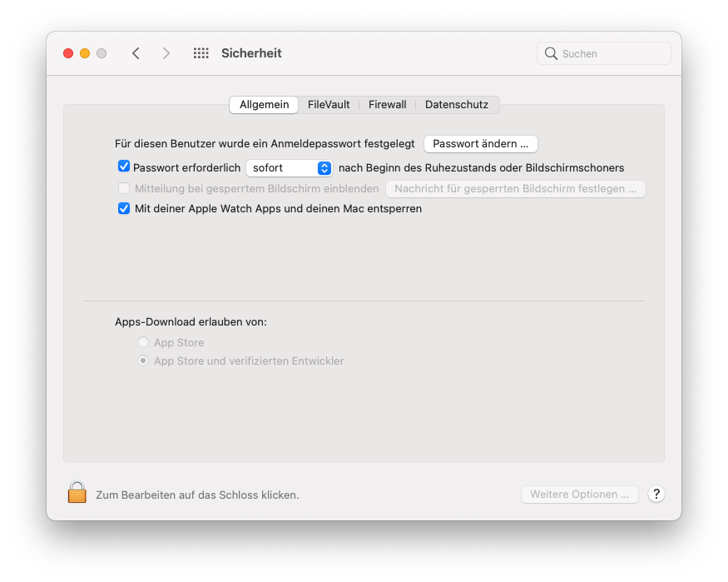Select App Store und verifizierten Entwickler
The image size is (728, 582).
pos(143,361)
